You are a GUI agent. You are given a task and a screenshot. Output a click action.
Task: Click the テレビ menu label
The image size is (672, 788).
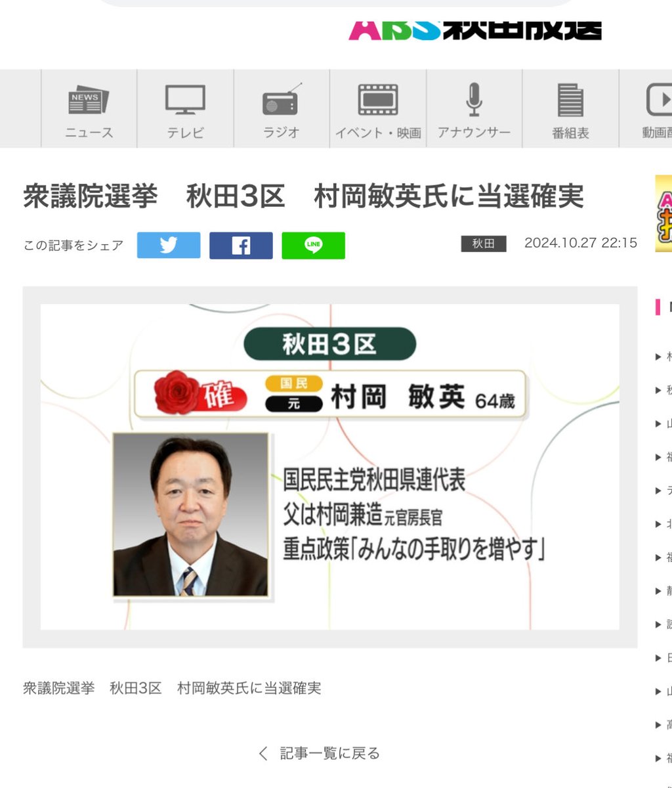coord(185,133)
